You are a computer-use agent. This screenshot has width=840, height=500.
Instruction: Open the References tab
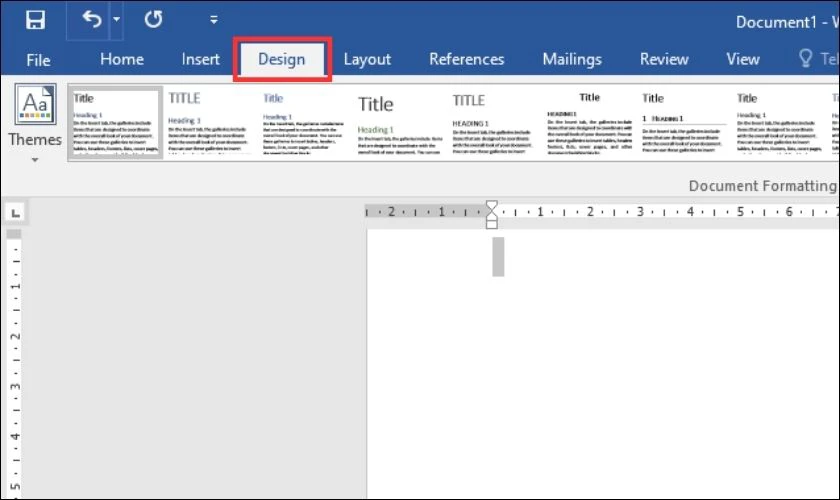(x=466, y=59)
